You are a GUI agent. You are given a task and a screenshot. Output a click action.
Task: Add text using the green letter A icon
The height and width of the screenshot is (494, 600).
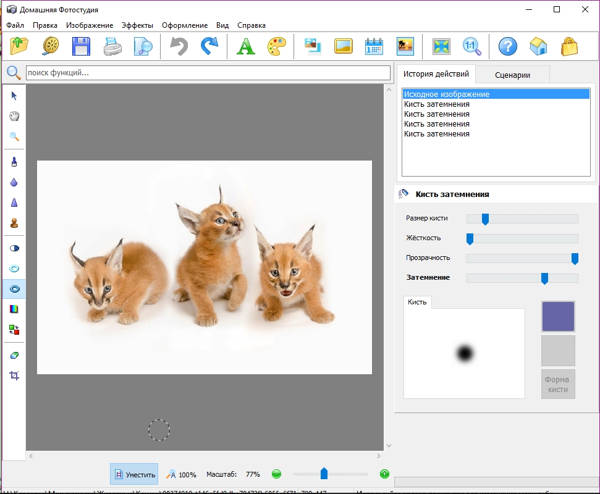(x=245, y=46)
